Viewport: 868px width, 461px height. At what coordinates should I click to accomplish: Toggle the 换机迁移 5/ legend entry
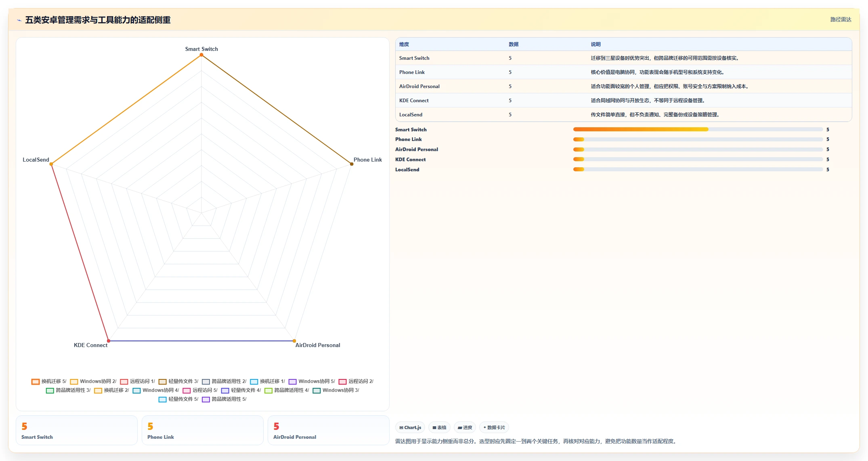click(x=49, y=381)
